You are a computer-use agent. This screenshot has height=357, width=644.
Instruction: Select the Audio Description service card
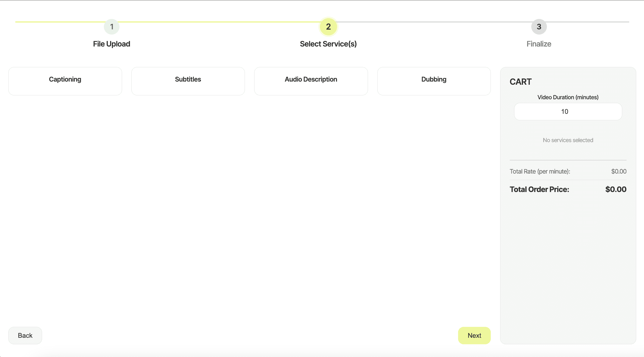click(x=311, y=81)
